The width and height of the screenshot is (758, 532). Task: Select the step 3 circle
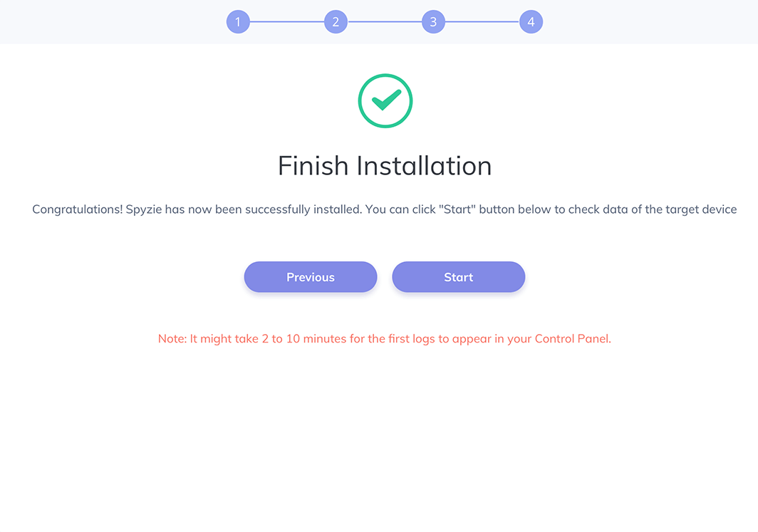click(433, 22)
